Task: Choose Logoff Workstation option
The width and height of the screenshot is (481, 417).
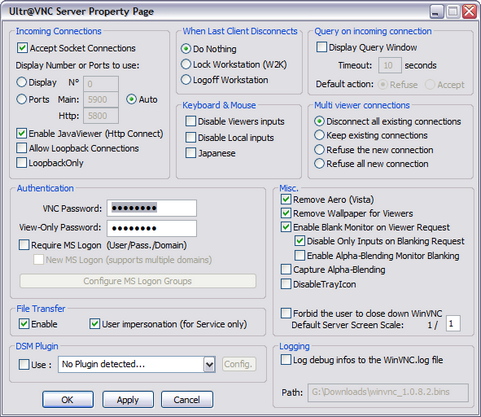Action: coord(186,80)
